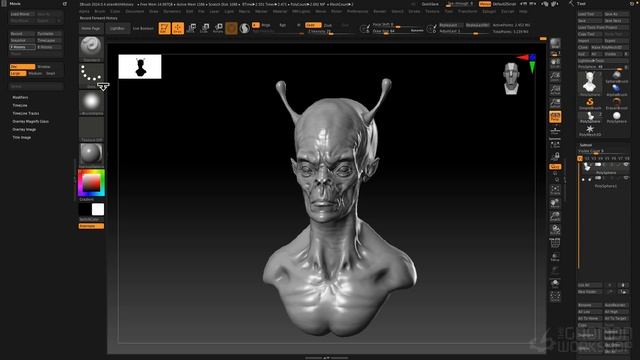Open the Preferences menu

pos(357,11)
